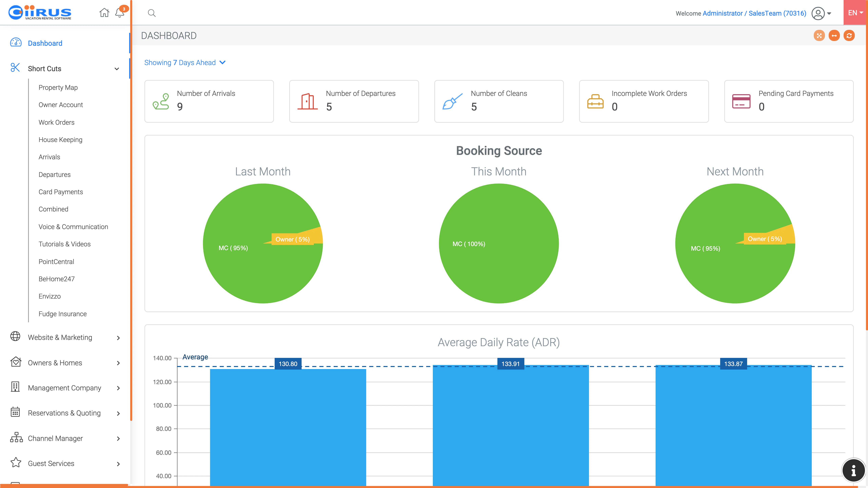The width and height of the screenshot is (868, 488).
Task: Open Arrivals shortcut
Action: click(49, 157)
